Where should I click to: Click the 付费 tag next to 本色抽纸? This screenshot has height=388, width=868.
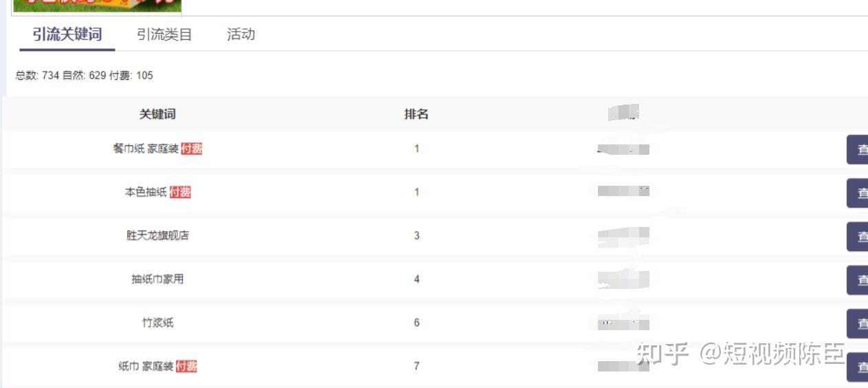coord(180,192)
